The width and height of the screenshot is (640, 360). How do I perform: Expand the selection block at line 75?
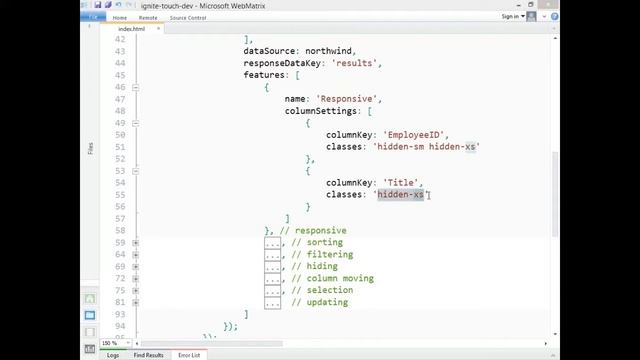[x=136, y=291]
